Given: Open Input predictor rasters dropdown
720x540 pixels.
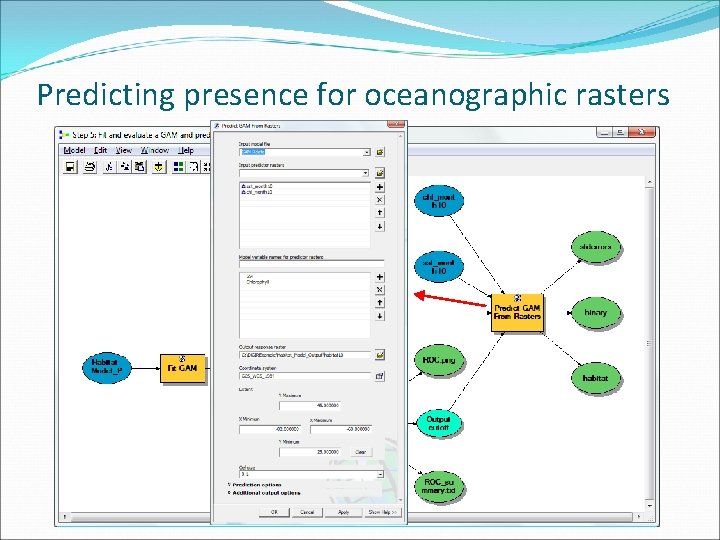Looking at the screenshot, I should 366,173.
